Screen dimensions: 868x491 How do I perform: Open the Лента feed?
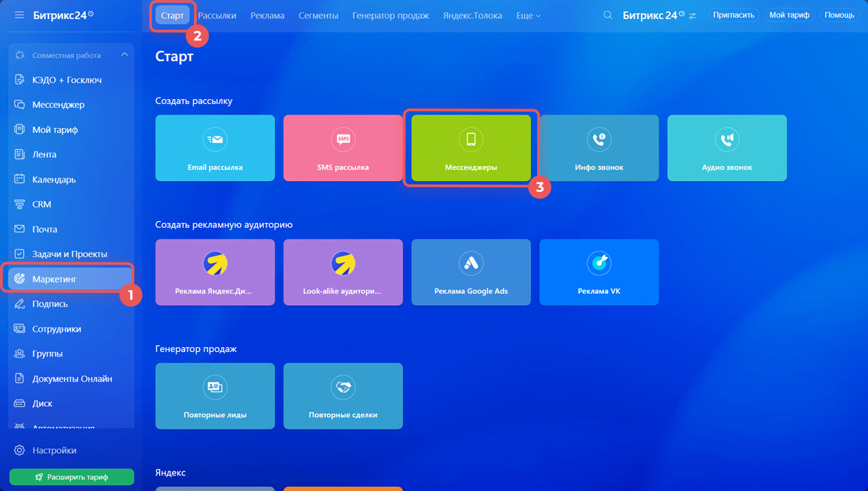click(71, 155)
